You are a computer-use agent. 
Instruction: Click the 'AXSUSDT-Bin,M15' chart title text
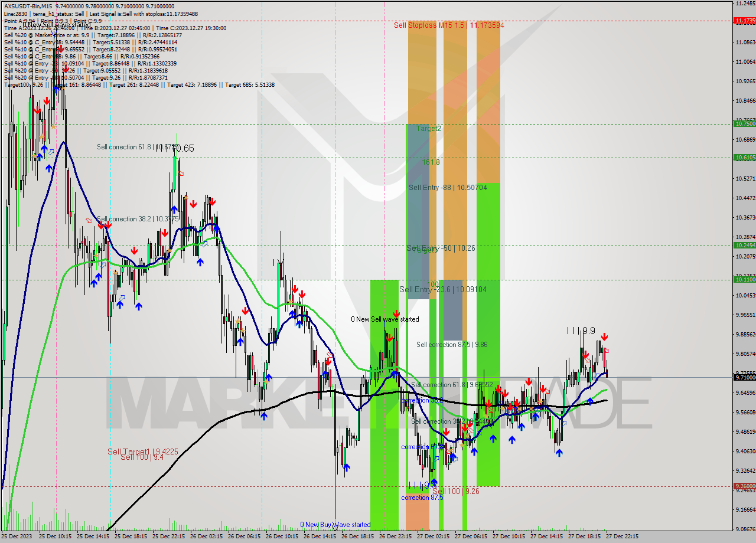[x=28, y=6]
